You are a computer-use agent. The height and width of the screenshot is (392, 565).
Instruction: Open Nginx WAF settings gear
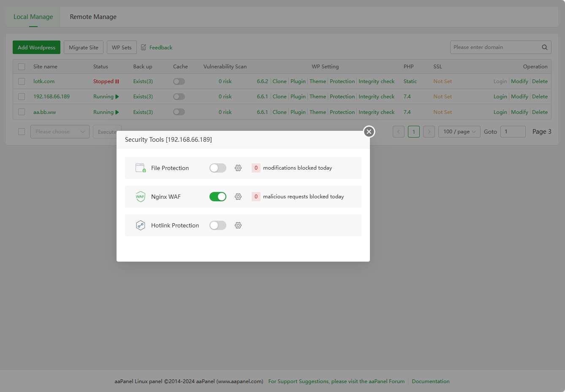point(238,197)
